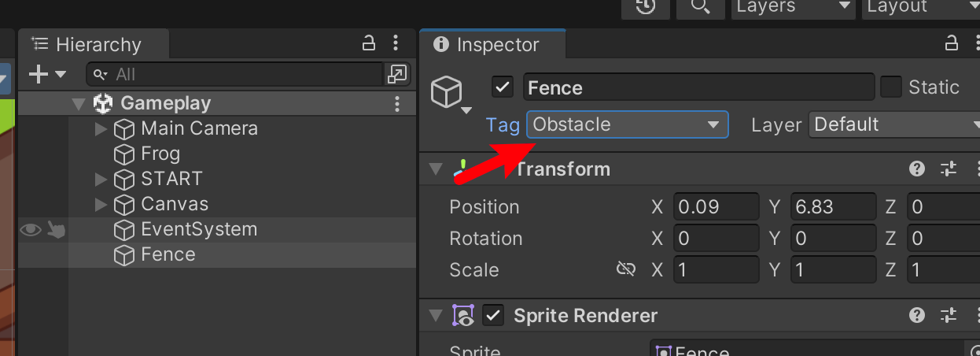Viewport: 980px width, 356px height.
Task: Collapse the Transform component foldout
Action: pos(435,169)
